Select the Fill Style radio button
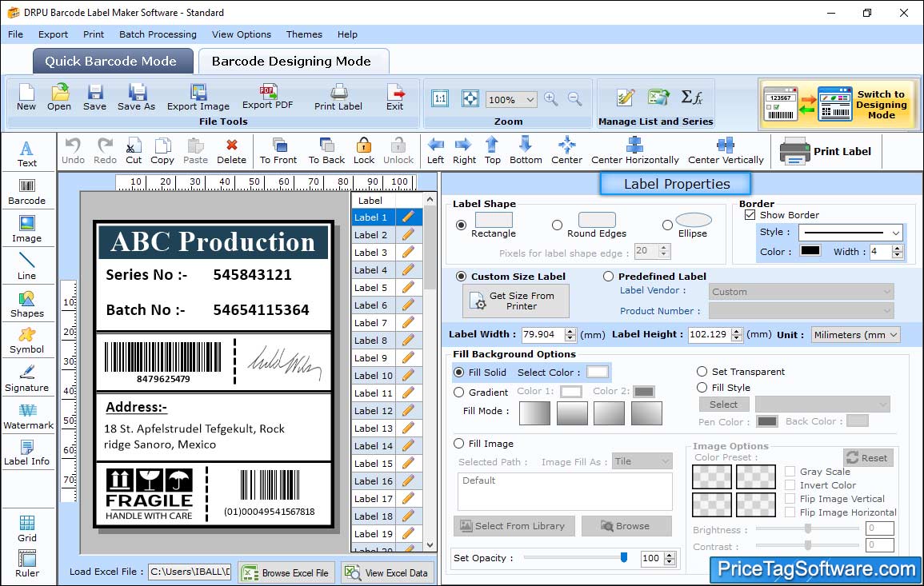This screenshot has width=924, height=586. click(x=702, y=388)
